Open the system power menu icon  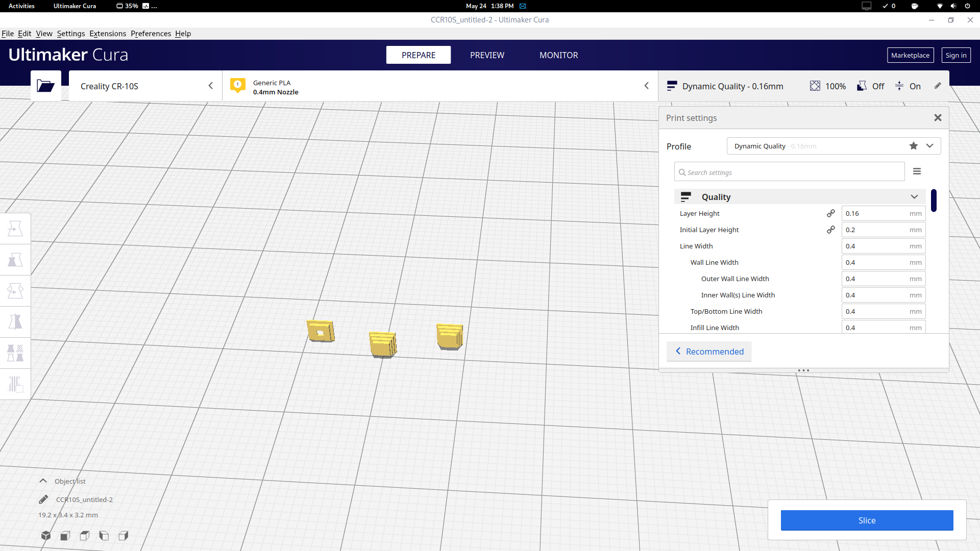pyautogui.click(x=967, y=6)
